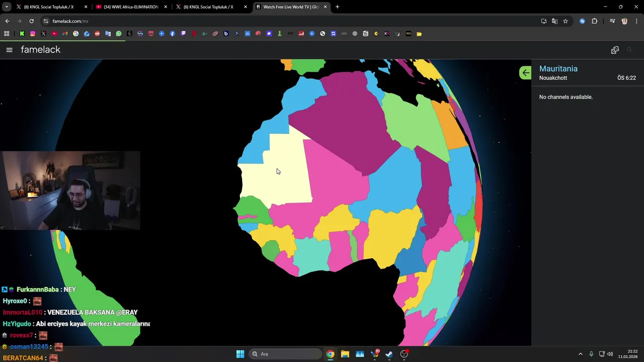
Task: Open Steam from the taskbar
Action: click(x=389, y=354)
